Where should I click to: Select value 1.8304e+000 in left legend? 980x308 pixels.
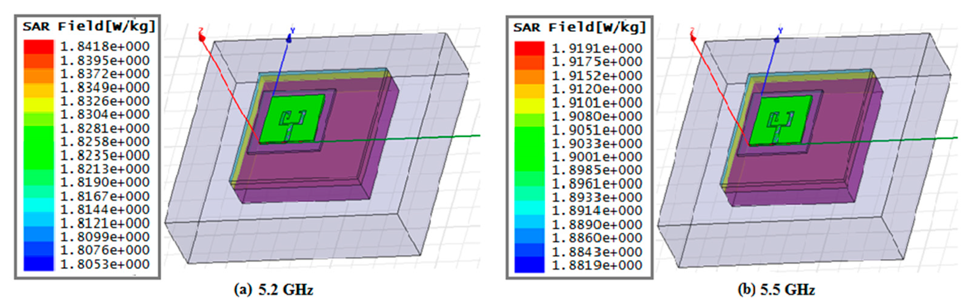105,114
